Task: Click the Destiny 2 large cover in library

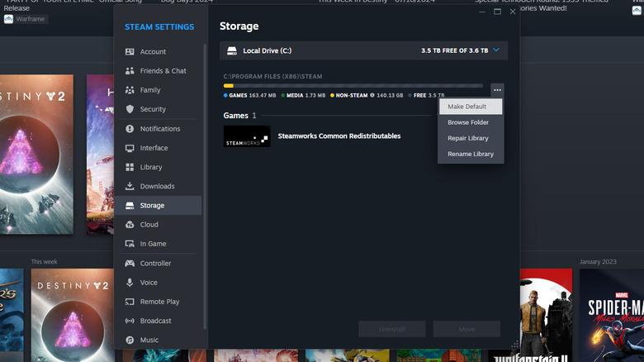Action: tap(36, 155)
